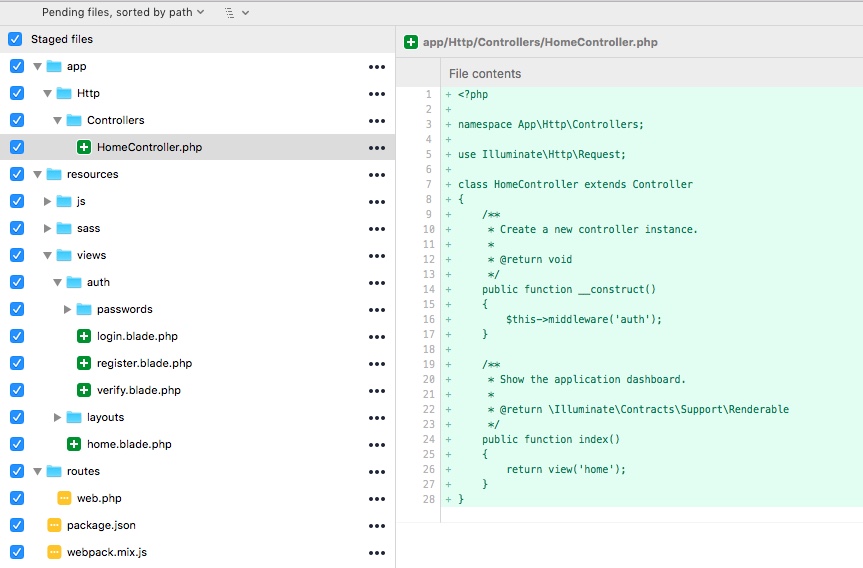Click the modified icon beside web.php
The image size is (863, 568).
click(64, 498)
